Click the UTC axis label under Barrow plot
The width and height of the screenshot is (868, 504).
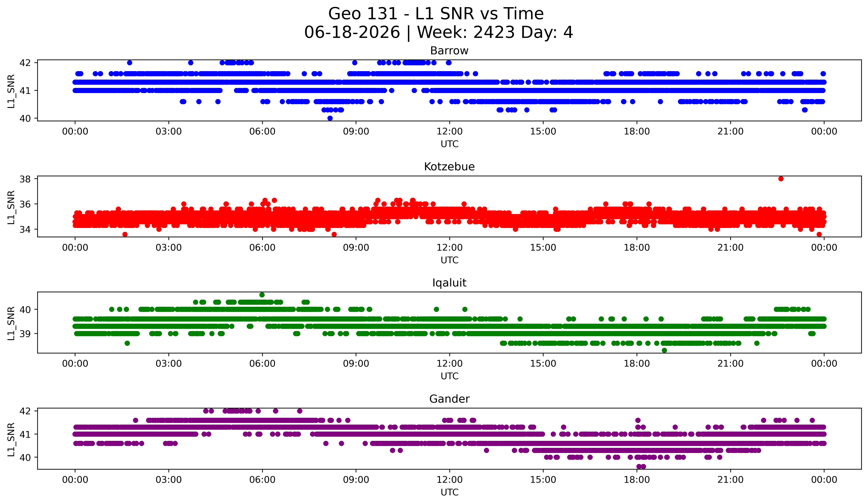click(450, 144)
